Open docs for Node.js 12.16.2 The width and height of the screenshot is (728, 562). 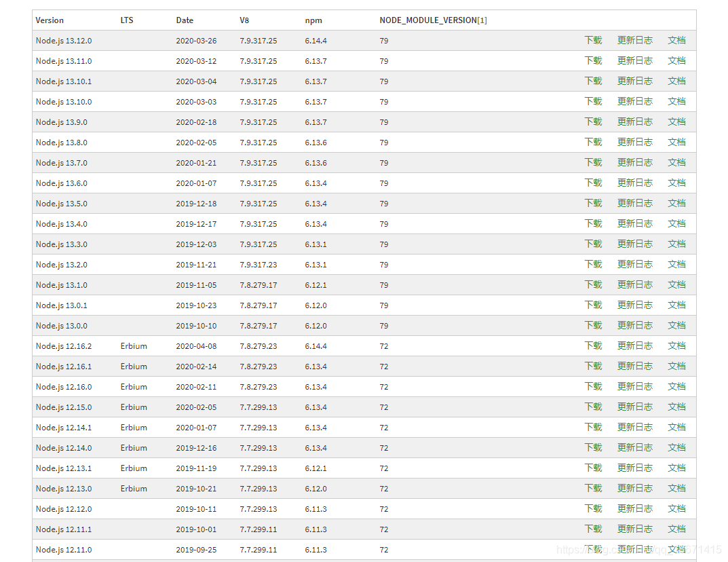click(676, 346)
